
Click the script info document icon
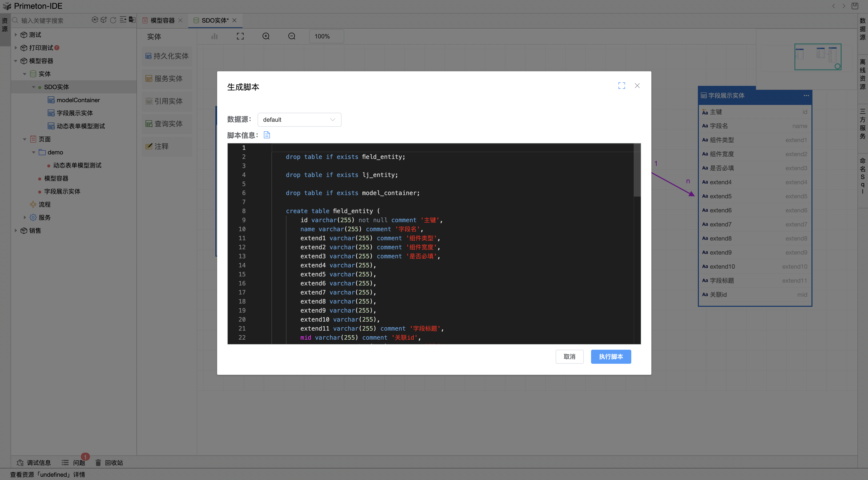click(267, 135)
